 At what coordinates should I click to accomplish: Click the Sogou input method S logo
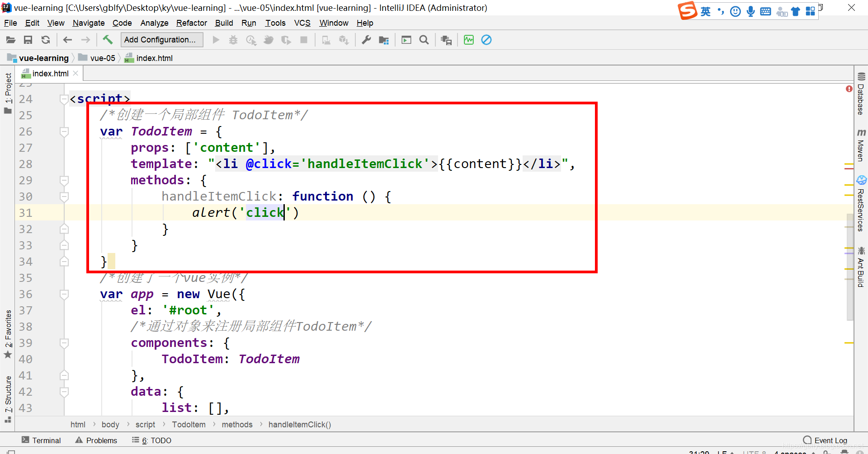pos(687,10)
